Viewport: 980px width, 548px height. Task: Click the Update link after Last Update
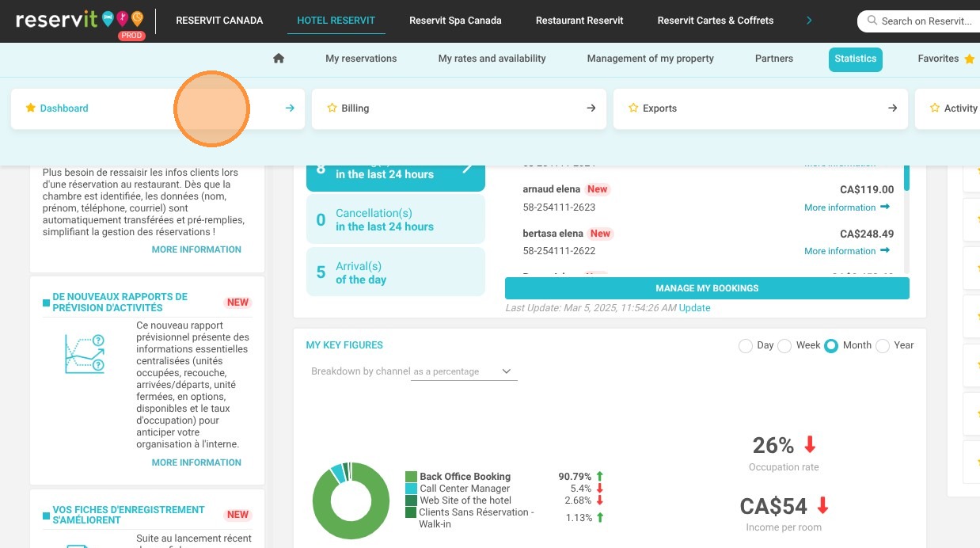coord(694,308)
